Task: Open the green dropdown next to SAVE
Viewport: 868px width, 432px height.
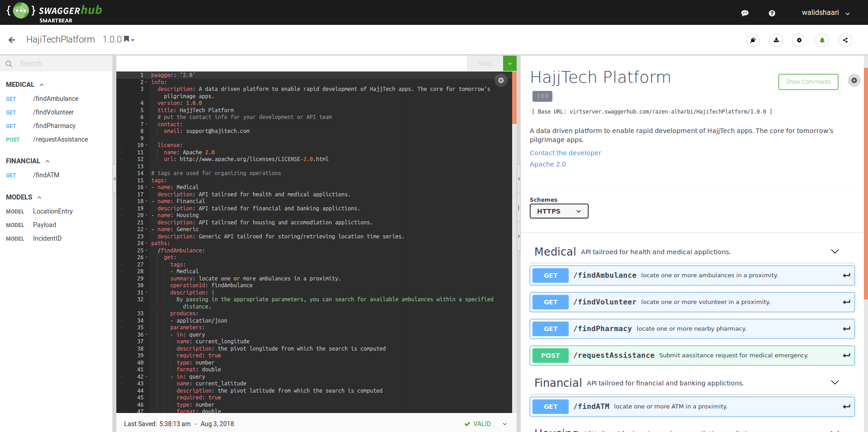Action: pos(510,64)
